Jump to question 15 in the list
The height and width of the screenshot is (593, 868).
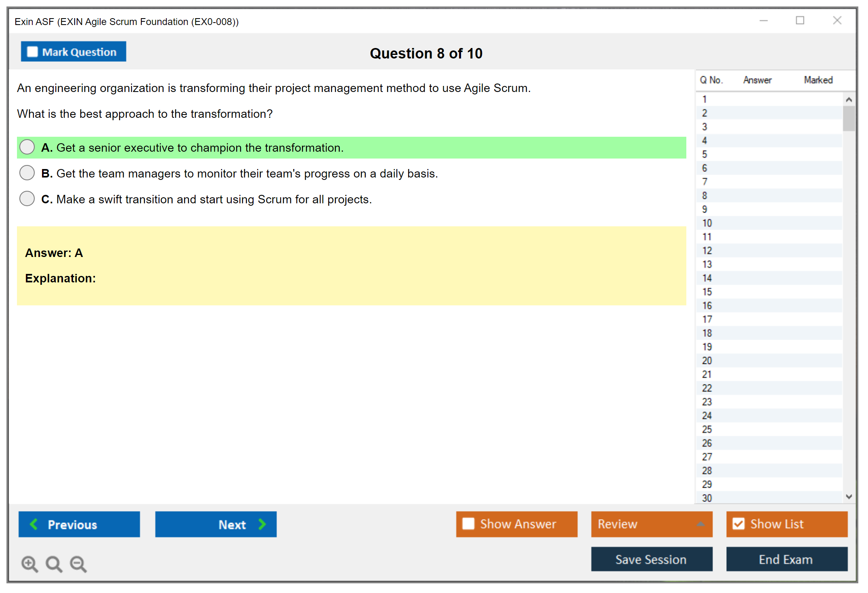tap(707, 292)
